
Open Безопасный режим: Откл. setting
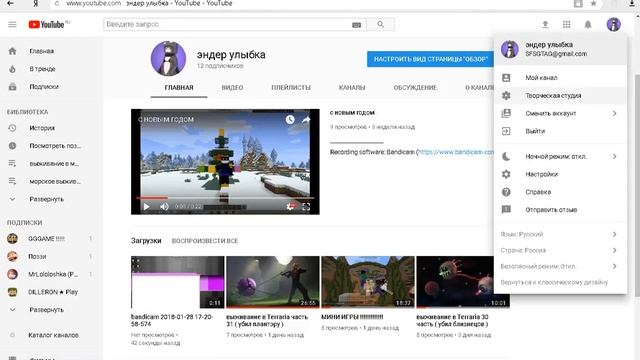click(559, 266)
